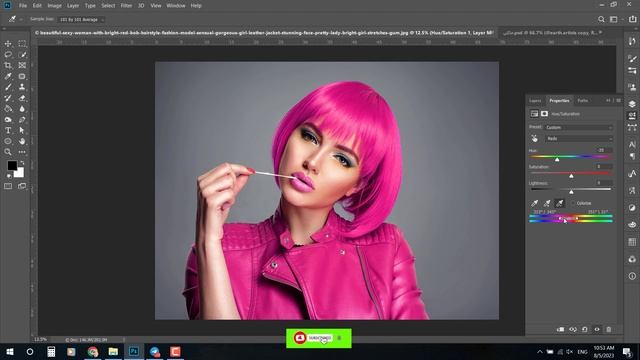Select the Brush tool
Screen dimensions: 640x360
coord(8,87)
